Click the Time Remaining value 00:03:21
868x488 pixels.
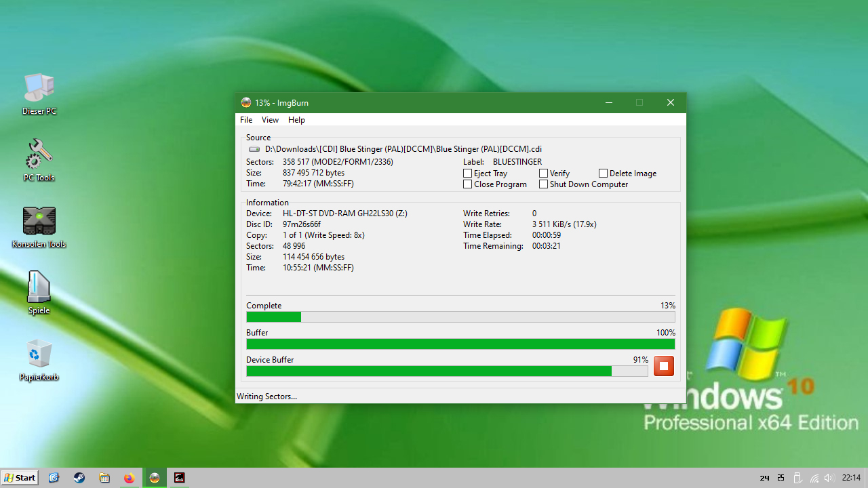(547, 246)
